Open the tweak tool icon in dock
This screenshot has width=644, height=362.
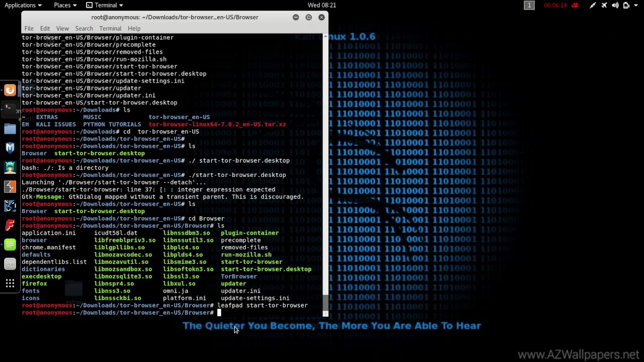[x=10, y=264]
